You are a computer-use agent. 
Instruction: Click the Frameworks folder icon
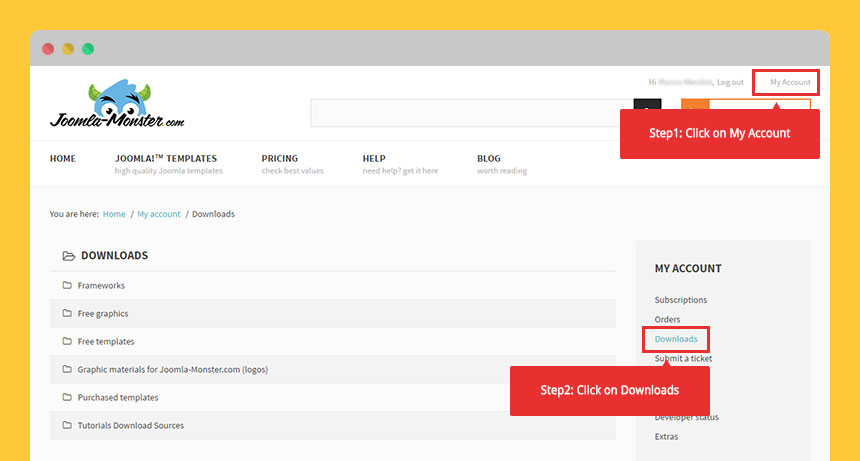pyautogui.click(x=67, y=285)
